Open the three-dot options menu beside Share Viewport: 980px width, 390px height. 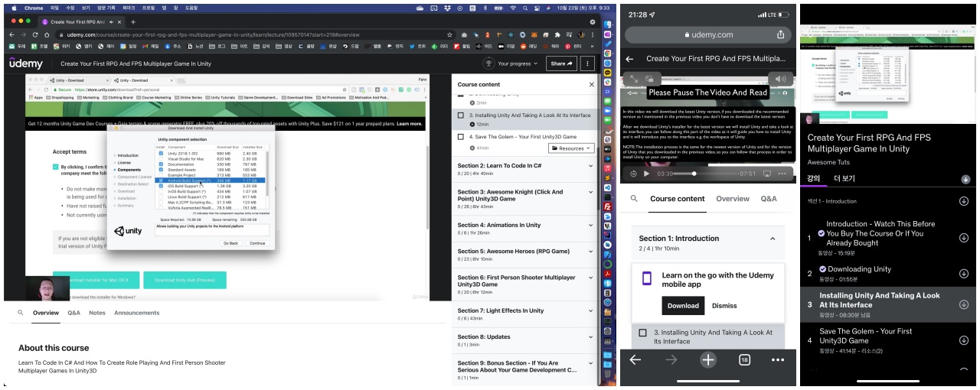(587, 63)
